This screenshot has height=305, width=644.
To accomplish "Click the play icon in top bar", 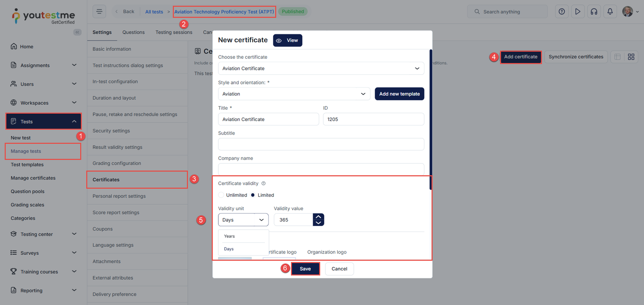I will pyautogui.click(x=578, y=12).
